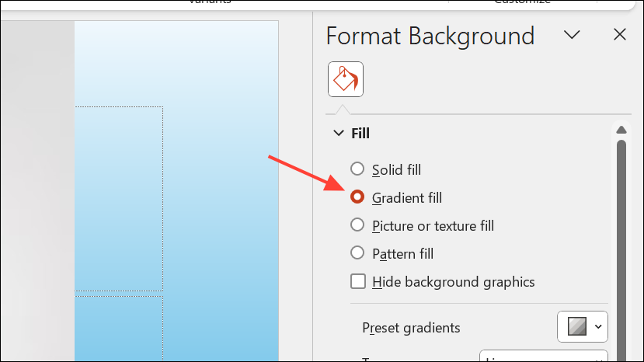The height and width of the screenshot is (362, 644).
Task: Click the pane scrollbar up arrow
Action: pyautogui.click(x=621, y=131)
